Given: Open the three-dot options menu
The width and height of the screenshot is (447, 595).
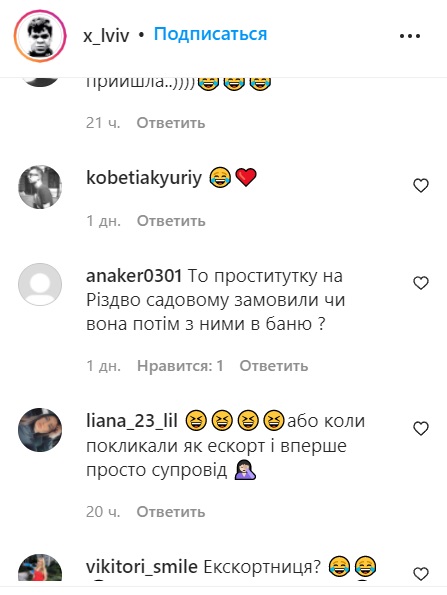Looking at the screenshot, I should [x=410, y=36].
